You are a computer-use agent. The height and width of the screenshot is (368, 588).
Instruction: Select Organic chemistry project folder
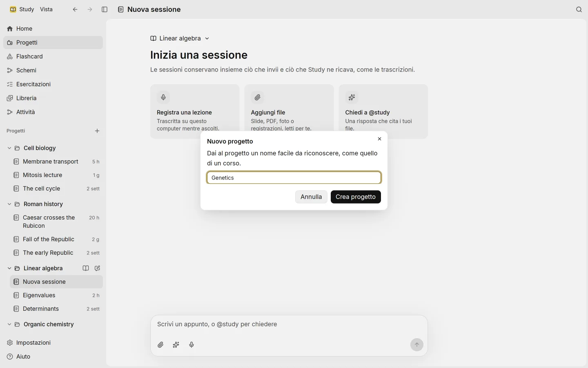(x=49, y=324)
